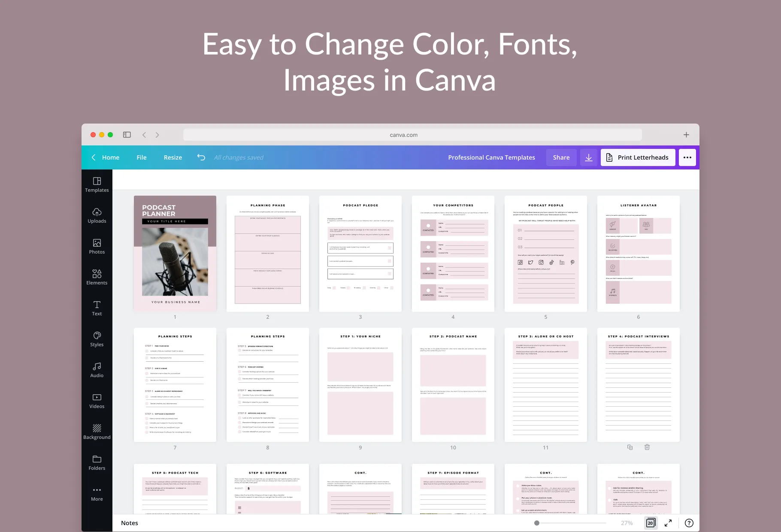
Task: Open the Photos panel
Action: tap(97, 247)
